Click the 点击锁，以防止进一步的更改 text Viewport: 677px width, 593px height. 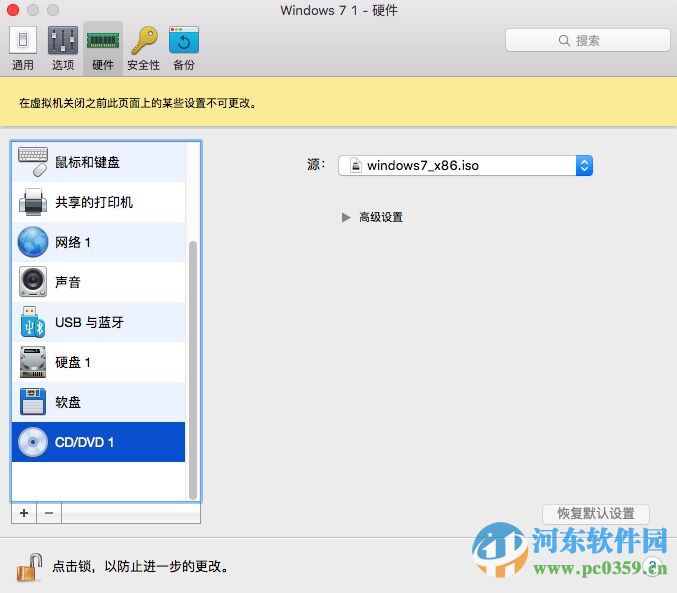point(141,566)
